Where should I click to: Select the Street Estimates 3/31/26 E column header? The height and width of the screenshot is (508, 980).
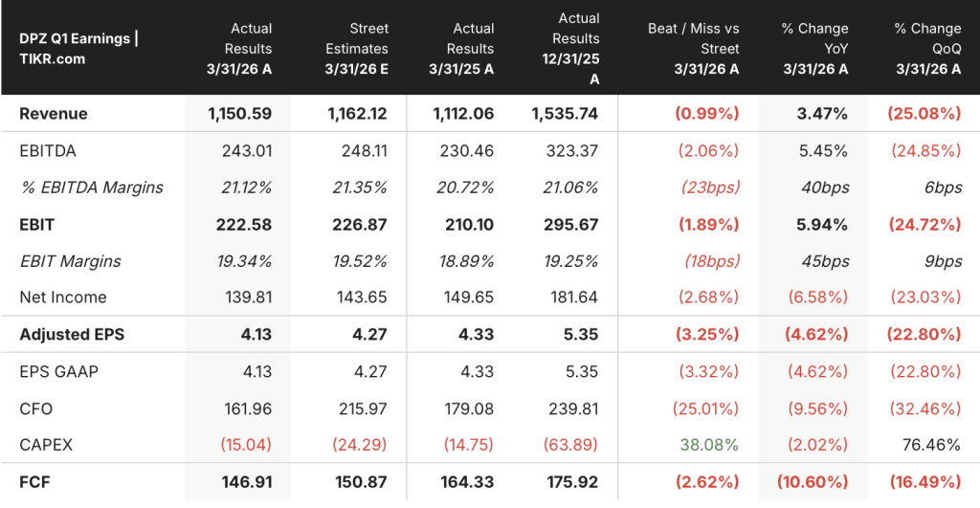[356, 49]
